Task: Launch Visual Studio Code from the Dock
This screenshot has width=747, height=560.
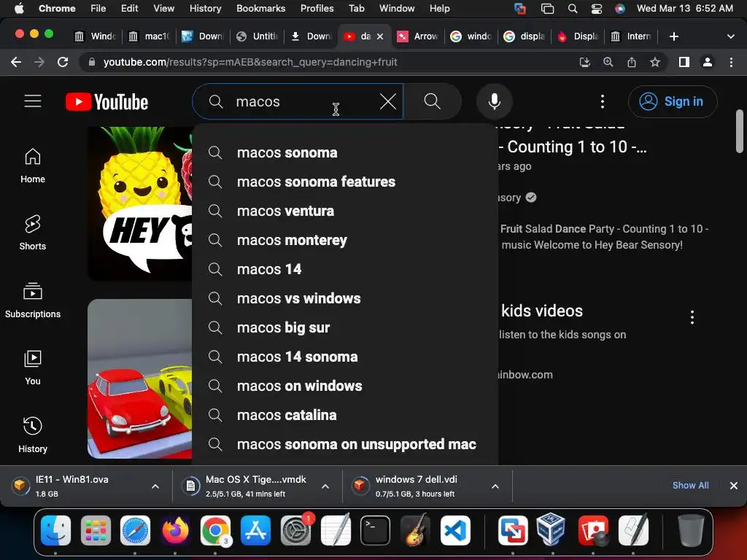Action: [455, 530]
